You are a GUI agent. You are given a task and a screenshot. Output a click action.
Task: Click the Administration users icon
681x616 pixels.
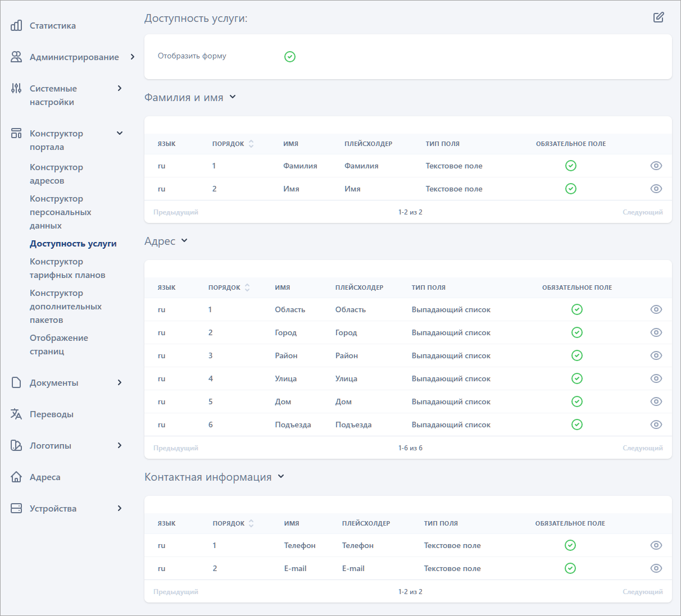tap(16, 57)
